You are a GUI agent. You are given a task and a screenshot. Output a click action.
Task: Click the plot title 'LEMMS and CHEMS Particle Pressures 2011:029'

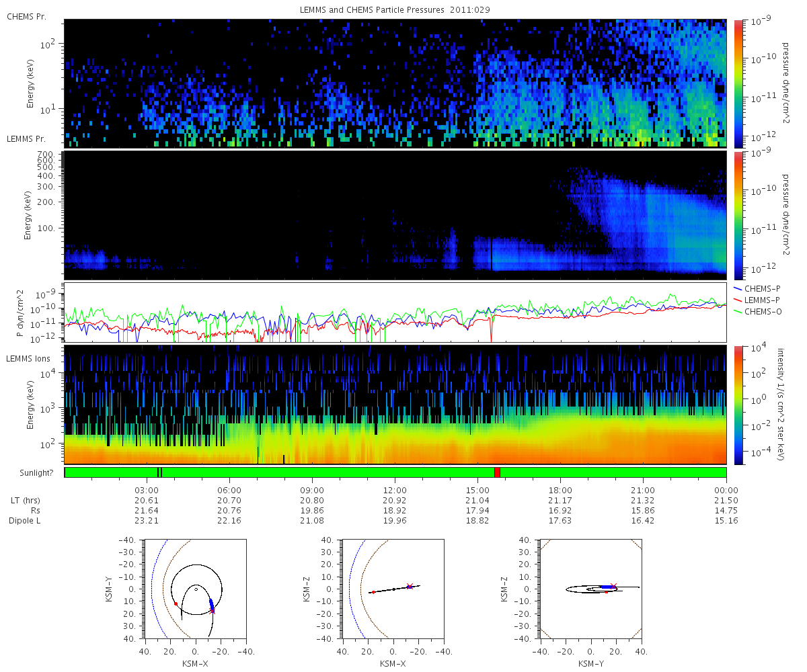pyautogui.click(x=395, y=10)
